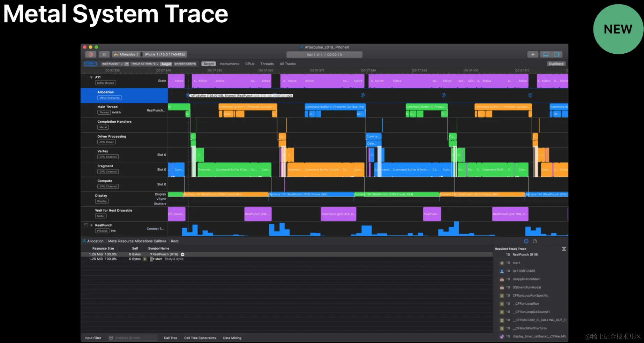
Task: Switch to the Threads tab
Action: [x=267, y=64]
